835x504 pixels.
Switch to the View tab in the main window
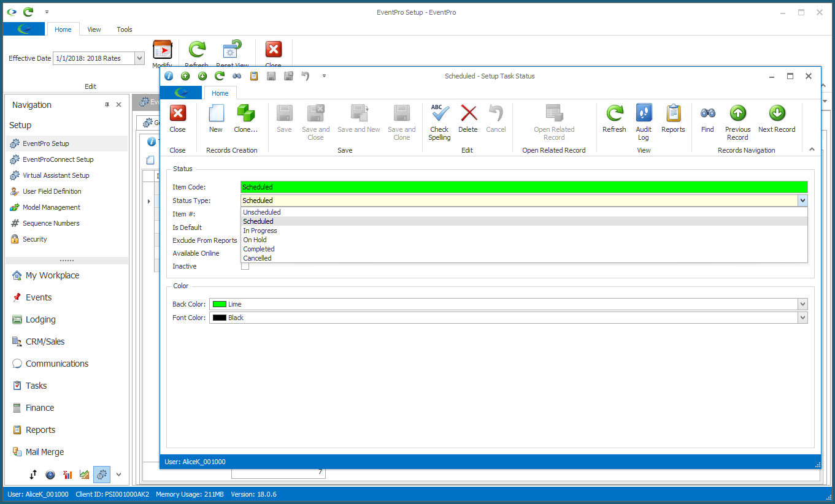94,29
